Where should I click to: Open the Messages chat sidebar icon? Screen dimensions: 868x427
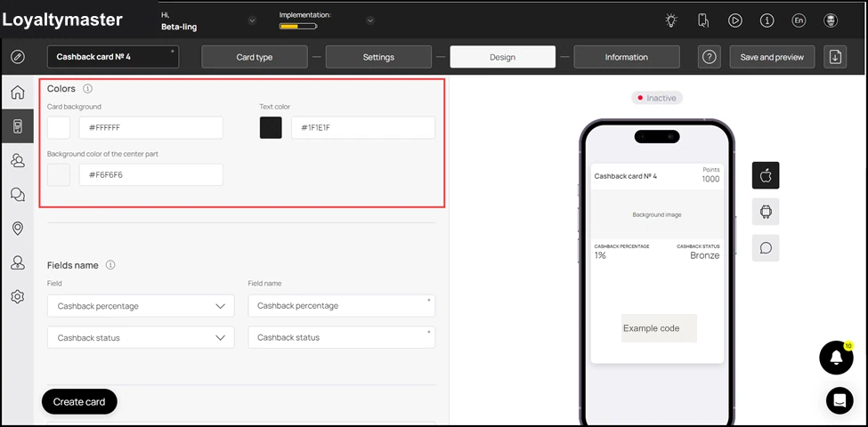(18, 194)
